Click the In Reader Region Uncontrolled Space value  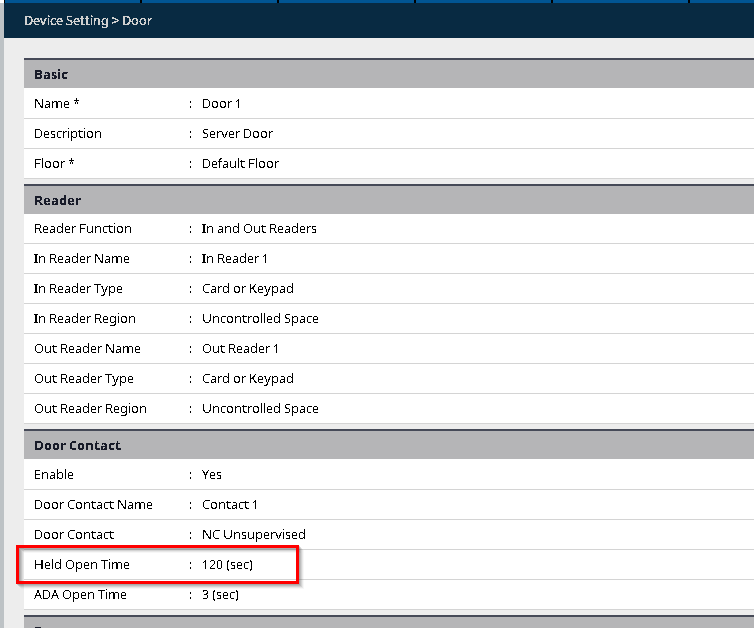point(260,319)
